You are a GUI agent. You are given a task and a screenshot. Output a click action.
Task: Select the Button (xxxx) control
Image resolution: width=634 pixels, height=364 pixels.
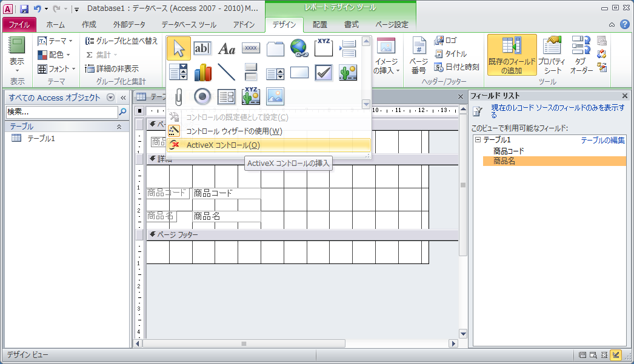pos(251,48)
